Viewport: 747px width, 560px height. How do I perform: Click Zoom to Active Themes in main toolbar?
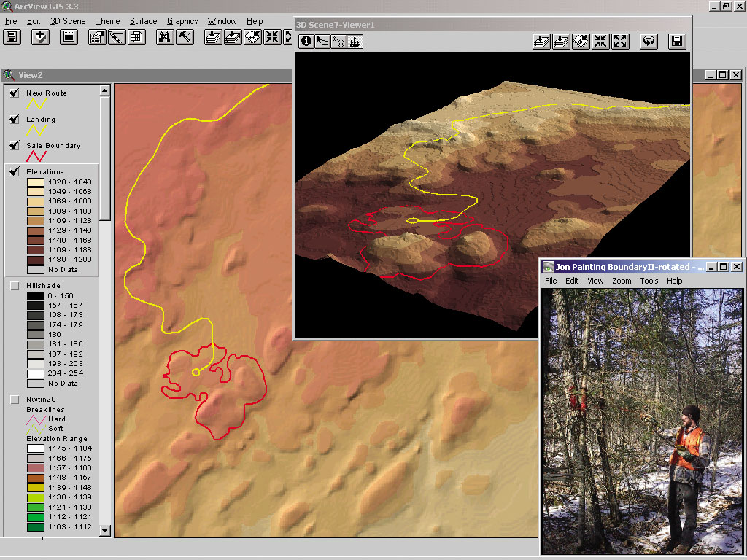233,37
